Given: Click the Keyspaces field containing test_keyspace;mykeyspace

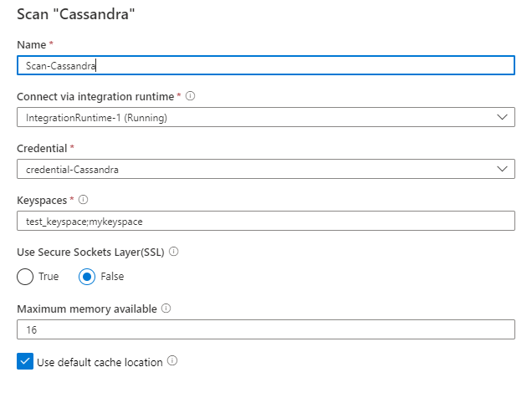Looking at the screenshot, I should (266, 222).
